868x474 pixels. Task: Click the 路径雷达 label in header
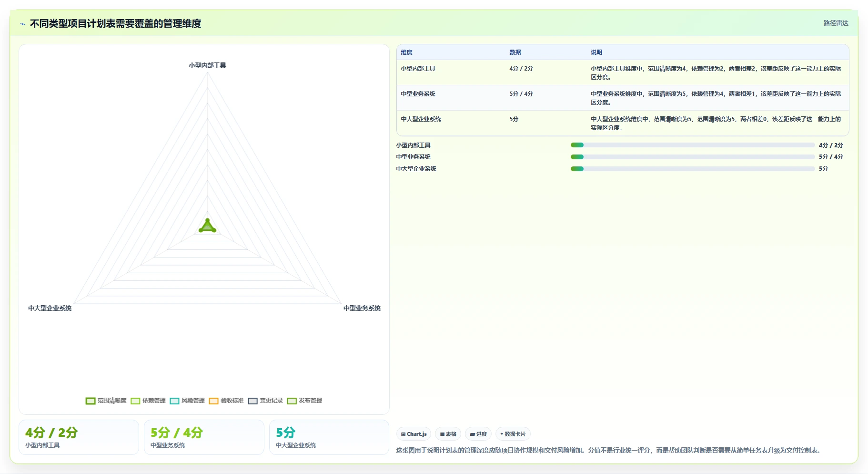pos(836,23)
